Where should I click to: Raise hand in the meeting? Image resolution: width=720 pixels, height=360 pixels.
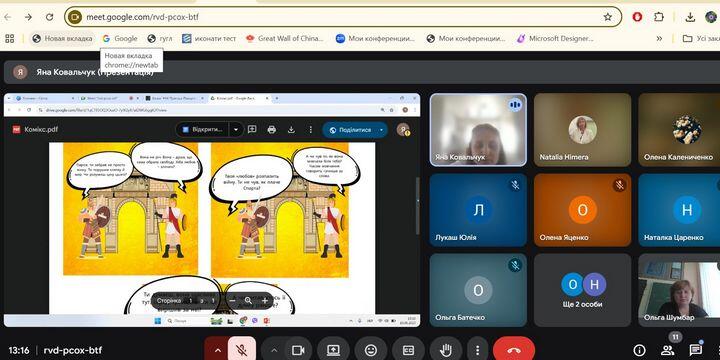click(x=445, y=351)
